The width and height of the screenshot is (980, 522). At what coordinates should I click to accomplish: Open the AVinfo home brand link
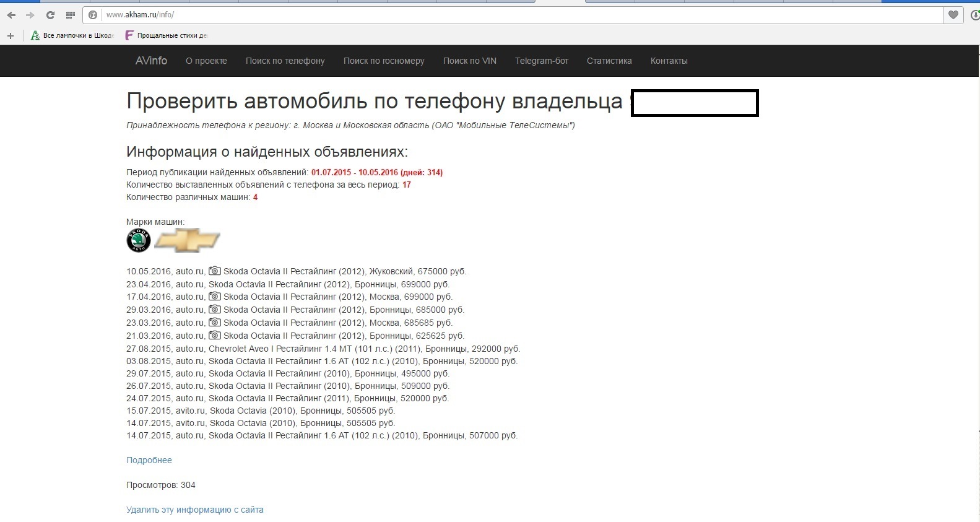[x=151, y=61]
